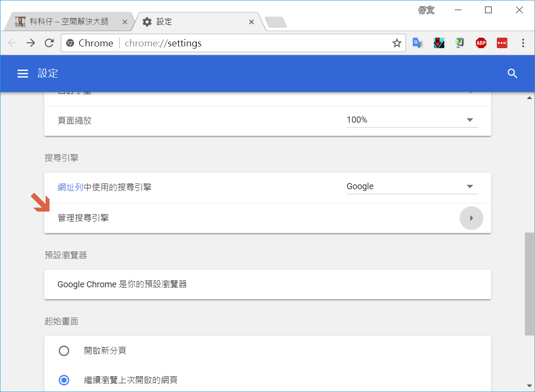
Task: Open Chrome's three-dot menu
Action: [523, 43]
